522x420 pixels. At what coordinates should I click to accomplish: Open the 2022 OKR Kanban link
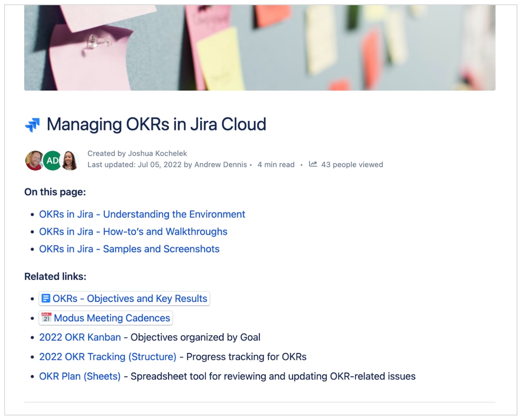coord(80,337)
